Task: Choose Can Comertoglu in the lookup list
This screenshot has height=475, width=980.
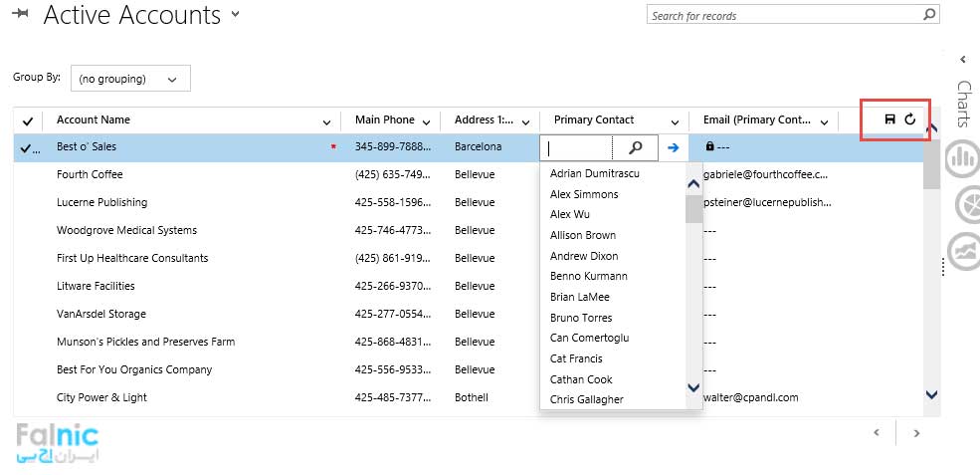Action: (589, 338)
